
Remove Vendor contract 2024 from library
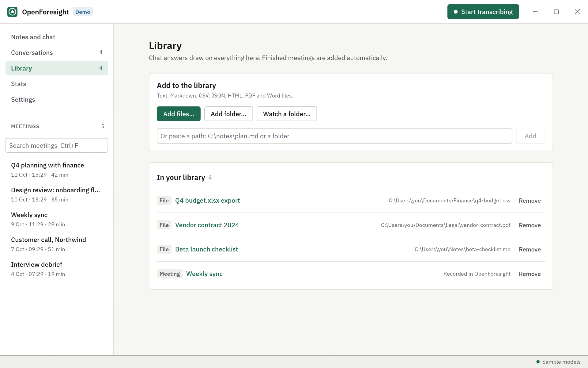click(x=530, y=225)
